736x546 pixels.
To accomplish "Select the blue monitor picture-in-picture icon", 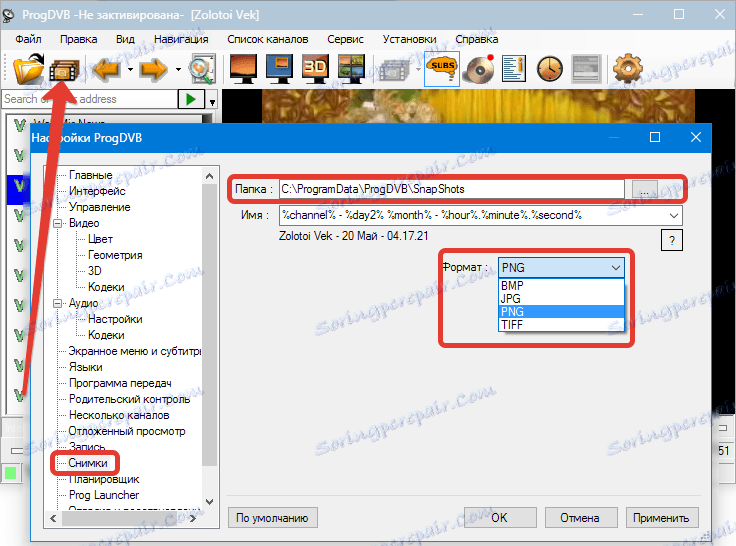I will point(279,69).
